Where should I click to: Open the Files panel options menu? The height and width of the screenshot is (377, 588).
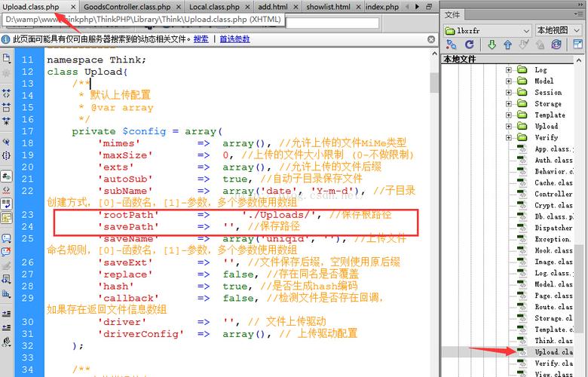(x=580, y=14)
